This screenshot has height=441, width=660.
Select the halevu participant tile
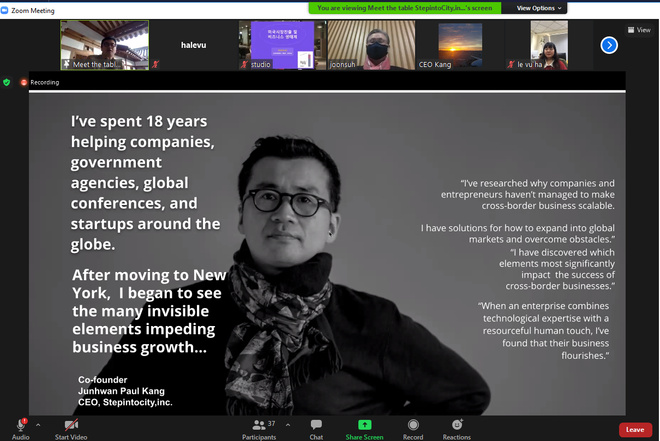193,46
